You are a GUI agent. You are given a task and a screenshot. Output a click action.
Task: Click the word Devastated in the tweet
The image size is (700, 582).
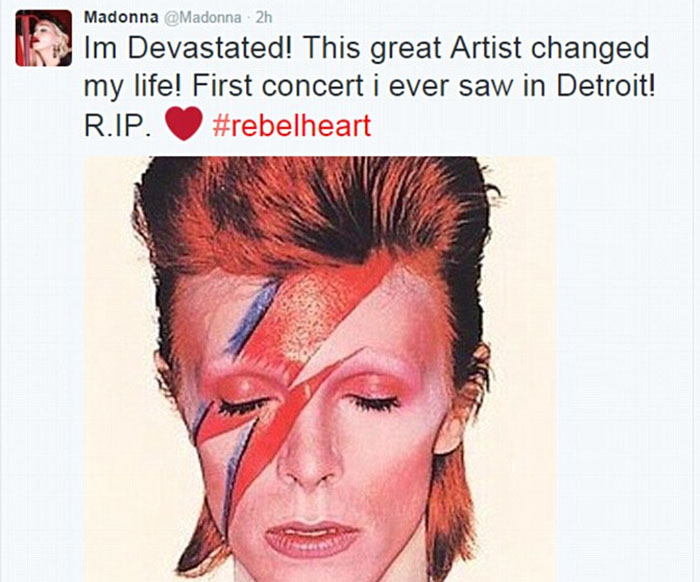coord(210,48)
